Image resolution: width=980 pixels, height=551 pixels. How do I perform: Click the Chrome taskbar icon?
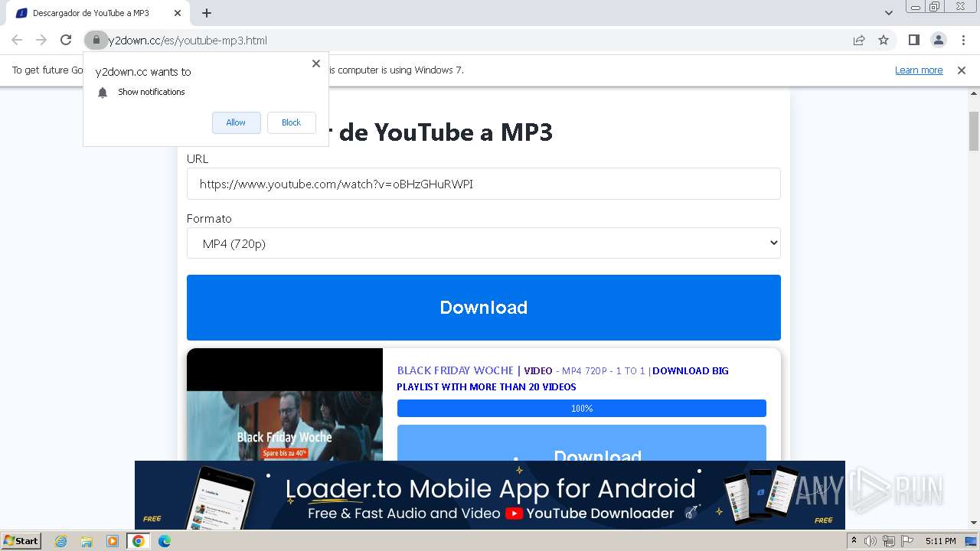[x=139, y=541]
